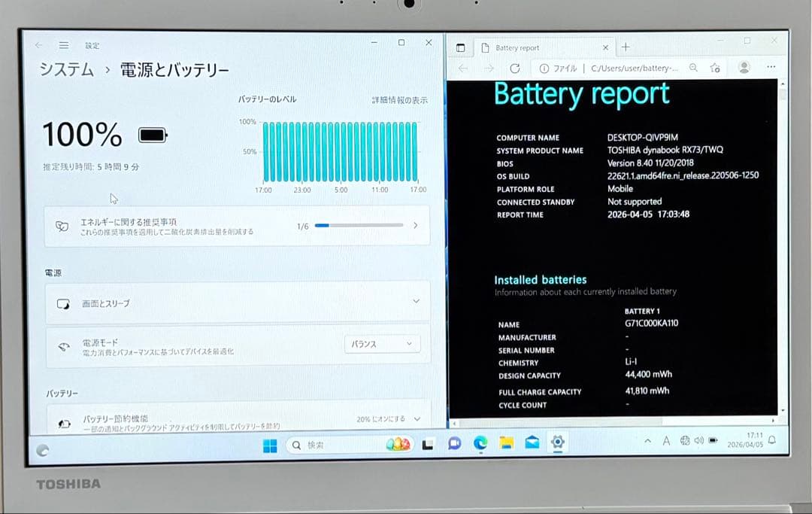The image size is (812, 514).
Task: Close the Battery report tab
Action: (605, 47)
